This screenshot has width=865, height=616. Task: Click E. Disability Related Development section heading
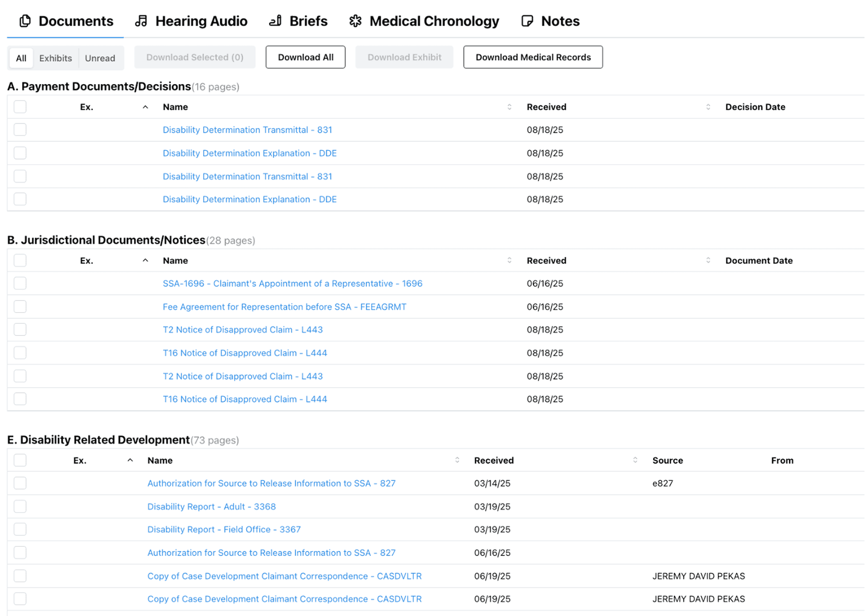click(x=98, y=440)
